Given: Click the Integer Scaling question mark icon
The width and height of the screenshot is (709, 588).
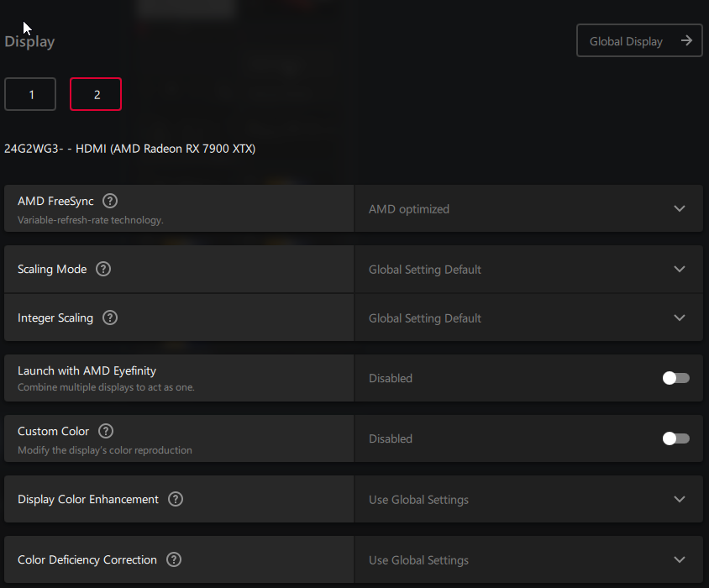Looking at the screenshot, I should tap(110, 318).
